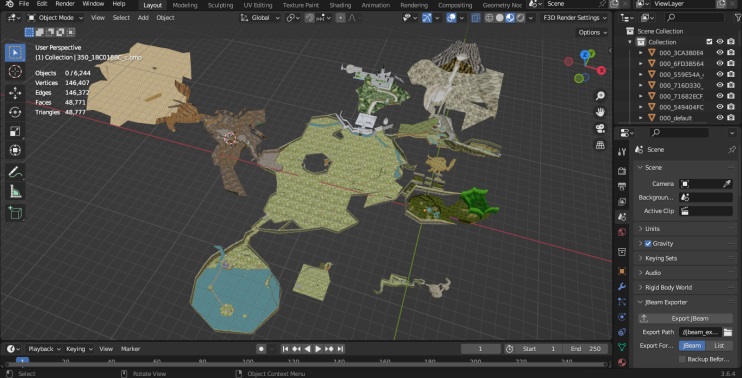Click the folder icon beside Export Path

728,332
